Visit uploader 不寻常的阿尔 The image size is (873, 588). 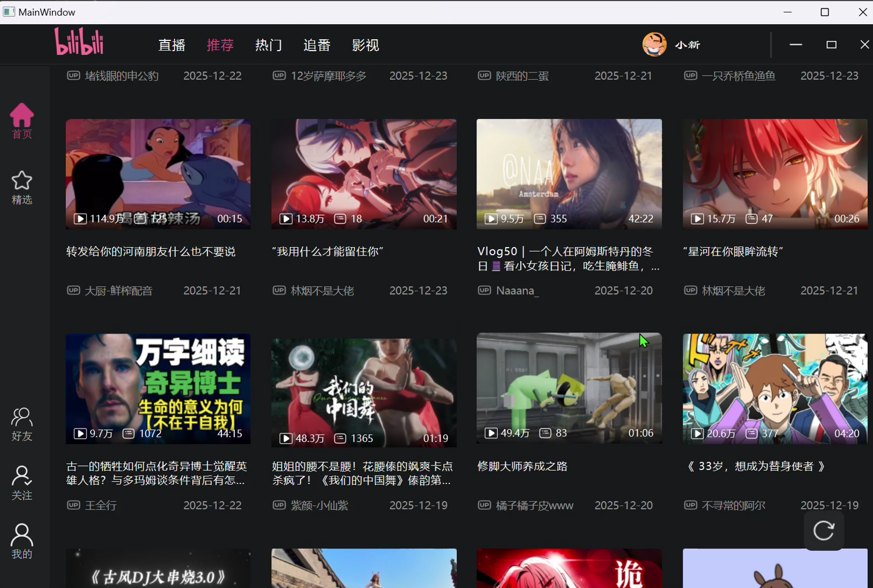[733, 505]
